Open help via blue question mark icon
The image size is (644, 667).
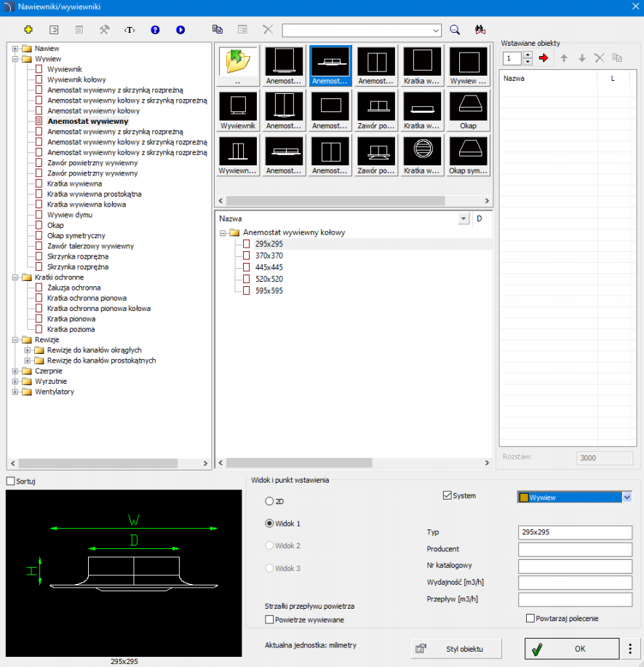[x=155, y=30]
